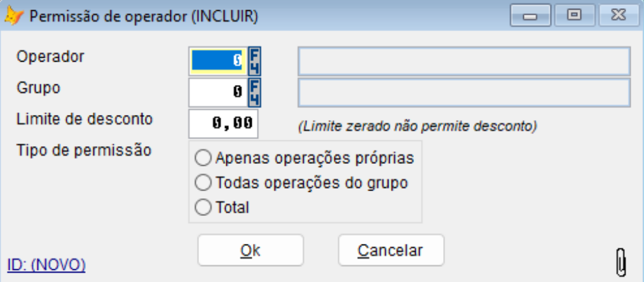Click the F4 lookup icon beside Operador
The width and height of the screenshot is (644, 282).
255,61
